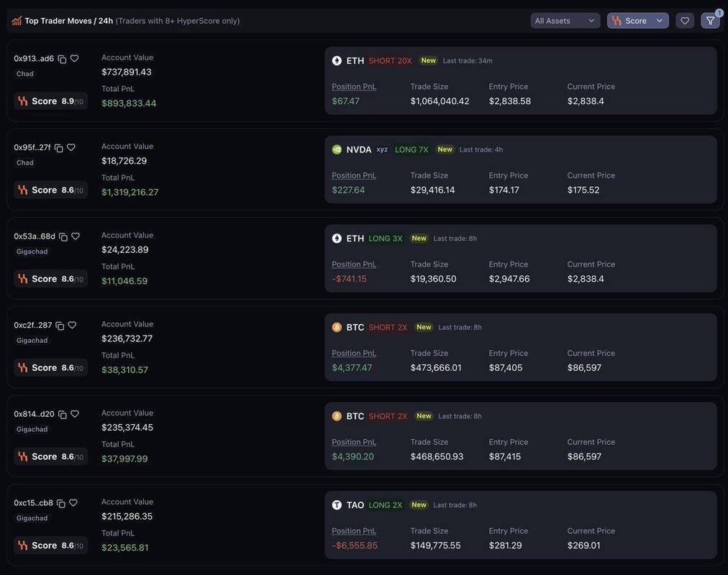Favorite trader 0x814..d20 with heart

click(x=75, y=414)
